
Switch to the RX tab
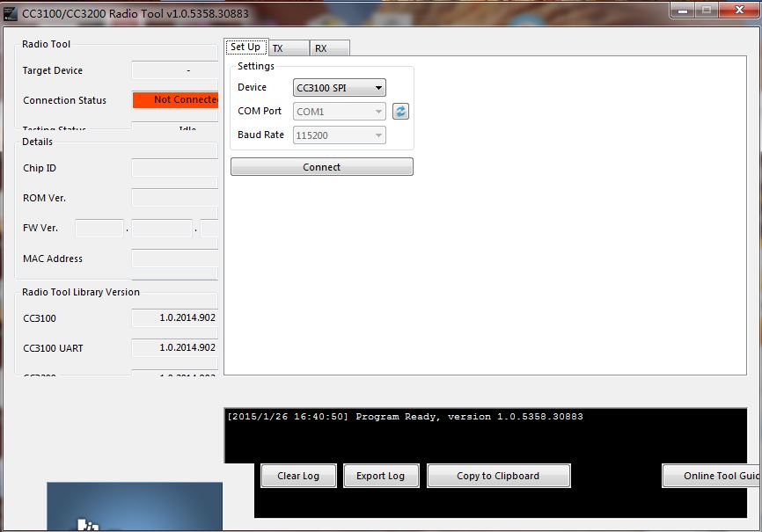click(x=329, y=48)
